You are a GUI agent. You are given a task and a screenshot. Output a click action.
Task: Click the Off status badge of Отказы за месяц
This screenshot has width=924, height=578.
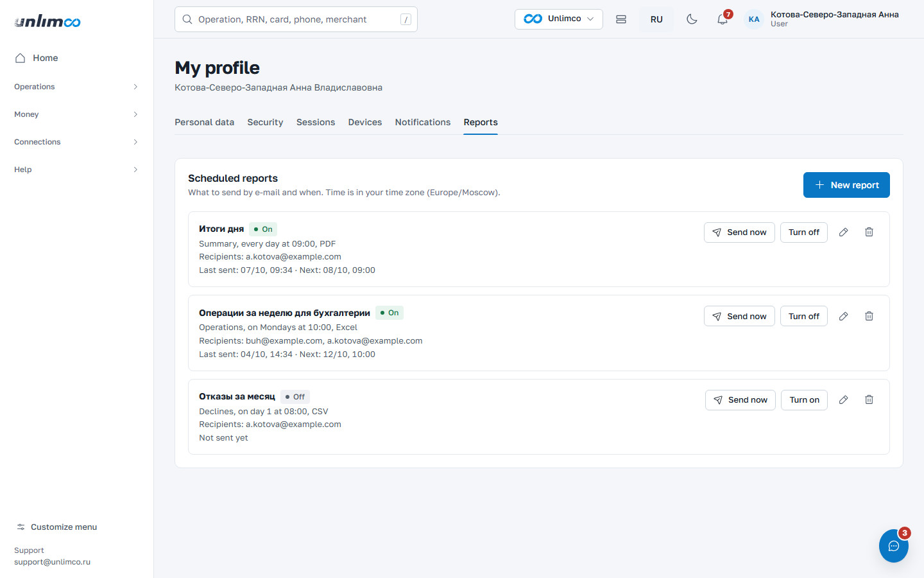pos(295,397)
